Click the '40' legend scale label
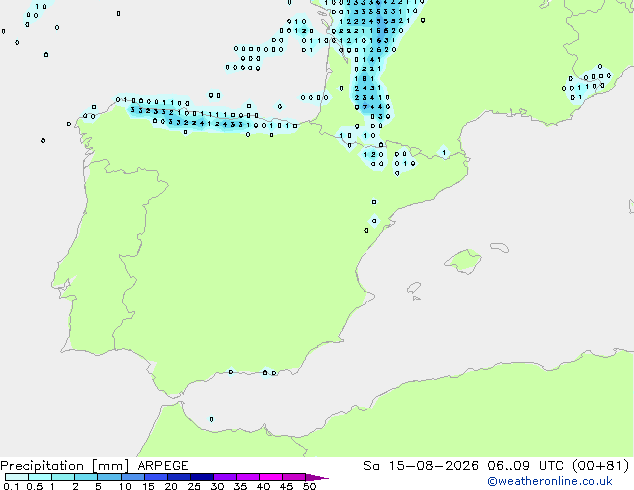 click(x=263, y=486)
